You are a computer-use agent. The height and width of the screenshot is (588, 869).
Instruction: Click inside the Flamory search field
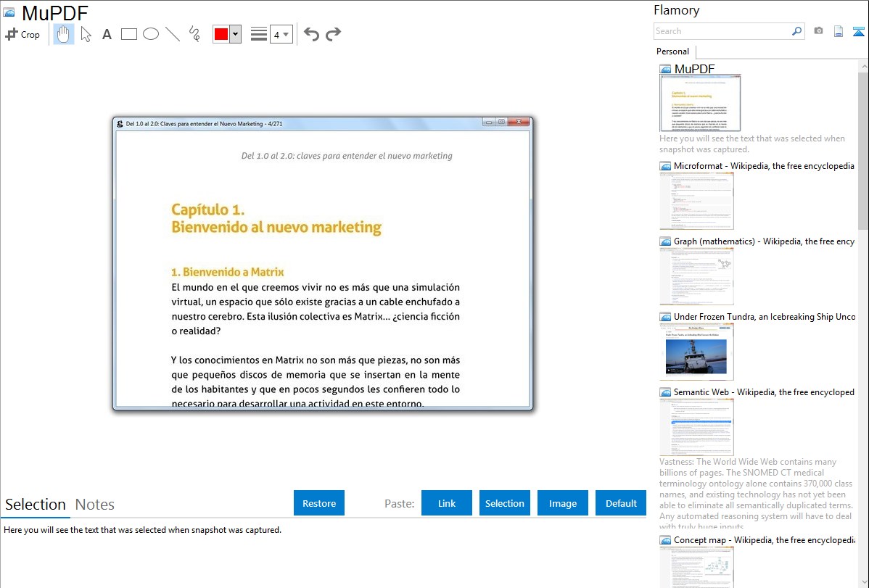pos(722,31)
